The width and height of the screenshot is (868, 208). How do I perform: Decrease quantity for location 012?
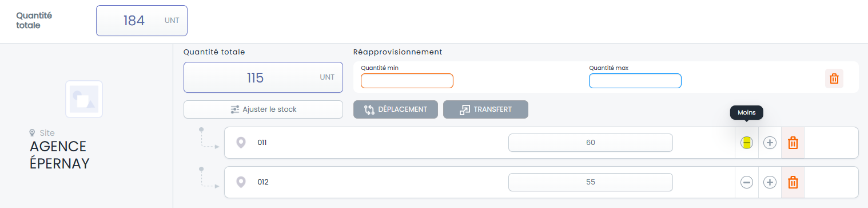point(746,182)
